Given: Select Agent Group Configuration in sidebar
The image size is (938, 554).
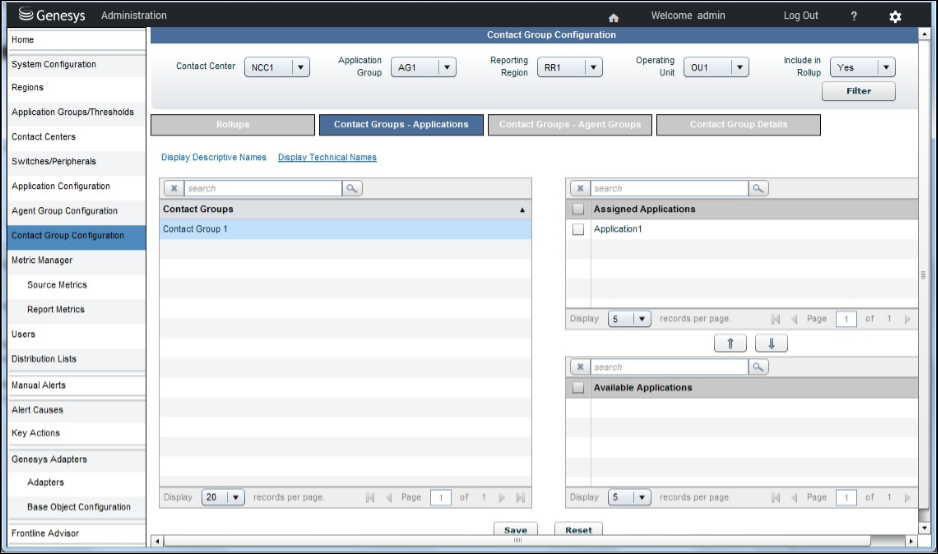Looking at the screenshot, I should (65, 211).
